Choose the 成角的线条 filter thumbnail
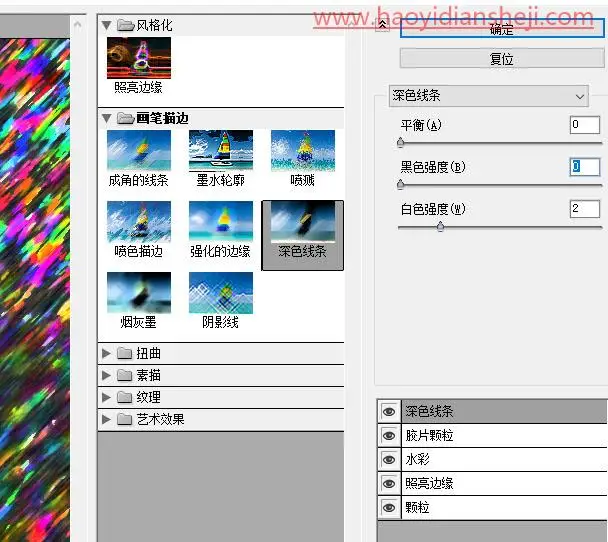This screenshot has width=608, height=542. [139, 150]
